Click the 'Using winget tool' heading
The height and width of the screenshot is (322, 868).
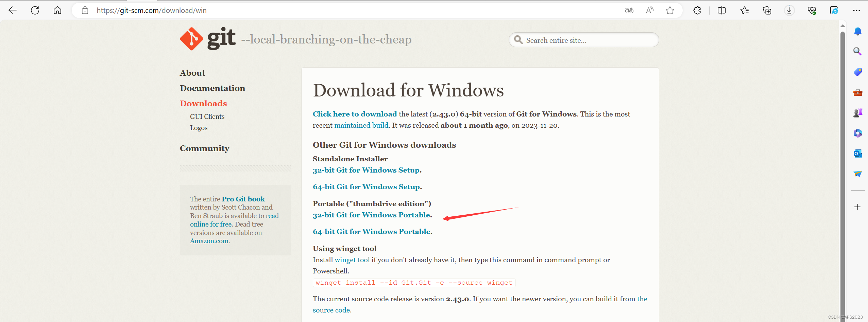click(344, 248)
